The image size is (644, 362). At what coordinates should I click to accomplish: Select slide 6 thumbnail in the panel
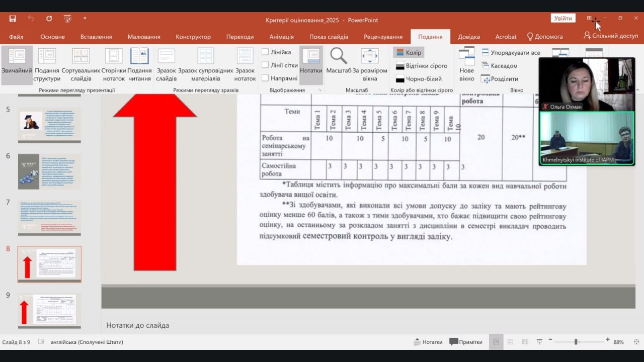pos(49,171)
